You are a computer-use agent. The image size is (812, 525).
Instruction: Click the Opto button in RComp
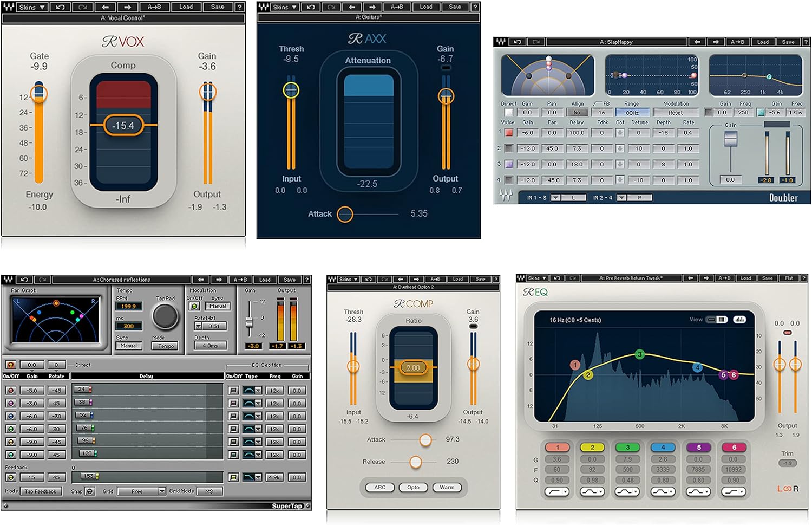point(413,487)
